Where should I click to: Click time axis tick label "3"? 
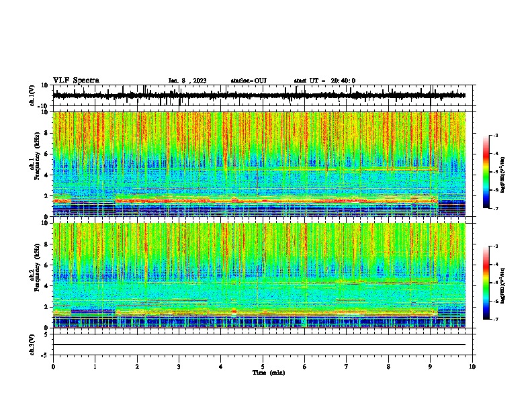pos(179,367)
